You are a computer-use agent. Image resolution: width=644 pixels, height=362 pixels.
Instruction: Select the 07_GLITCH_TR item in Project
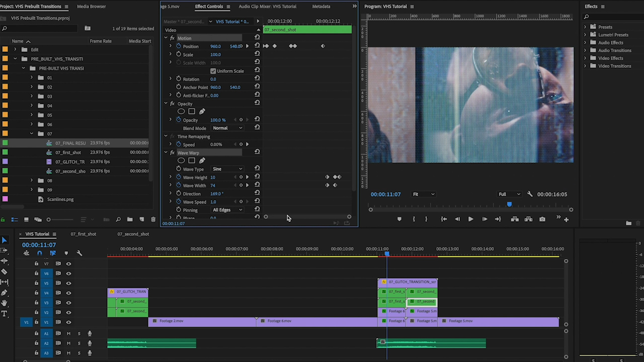(x=70, y=162)
